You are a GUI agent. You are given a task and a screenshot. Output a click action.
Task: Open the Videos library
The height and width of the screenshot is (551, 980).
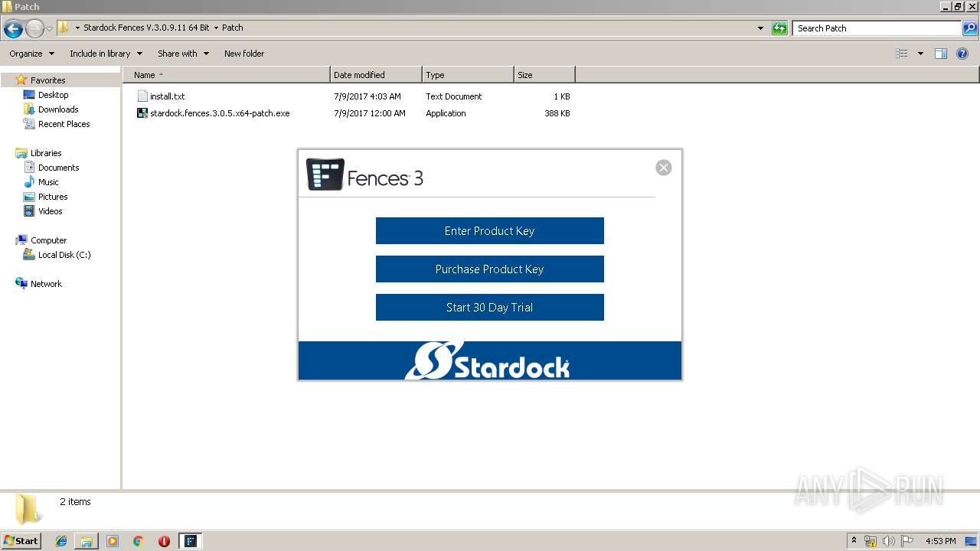[x=50, y=211]
